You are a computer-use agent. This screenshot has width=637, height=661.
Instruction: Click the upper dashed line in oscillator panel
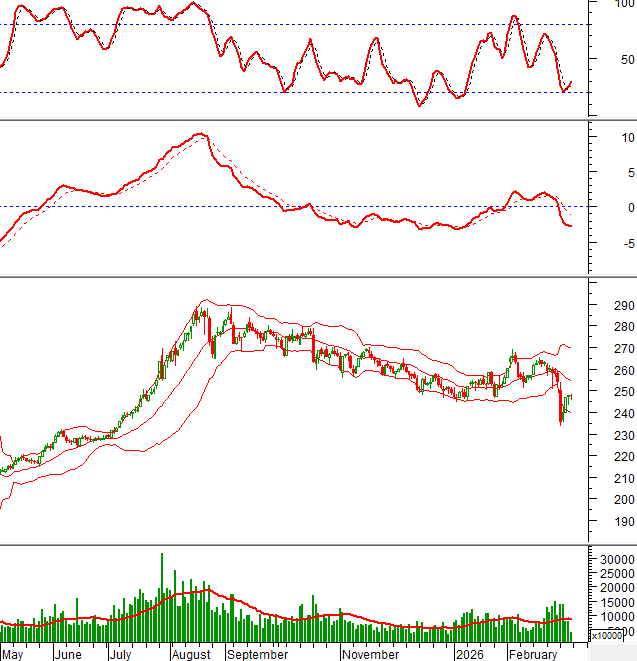point(300,24)
